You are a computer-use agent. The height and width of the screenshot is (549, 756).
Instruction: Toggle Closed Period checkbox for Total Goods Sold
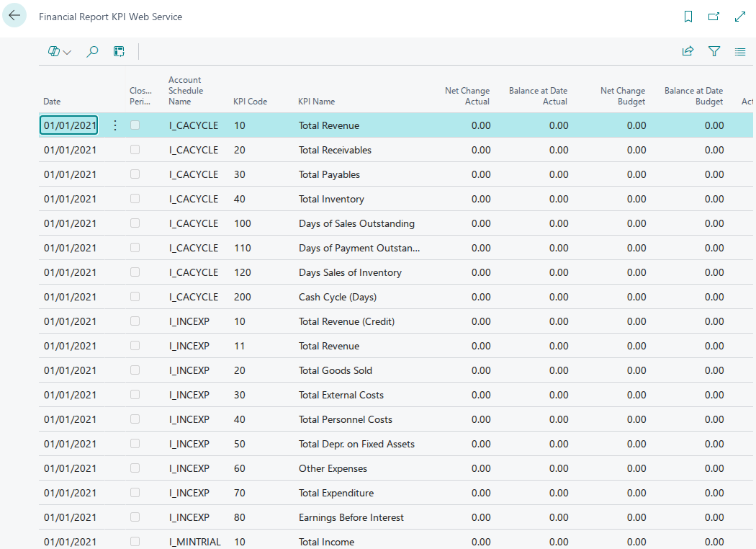point(135,370)
